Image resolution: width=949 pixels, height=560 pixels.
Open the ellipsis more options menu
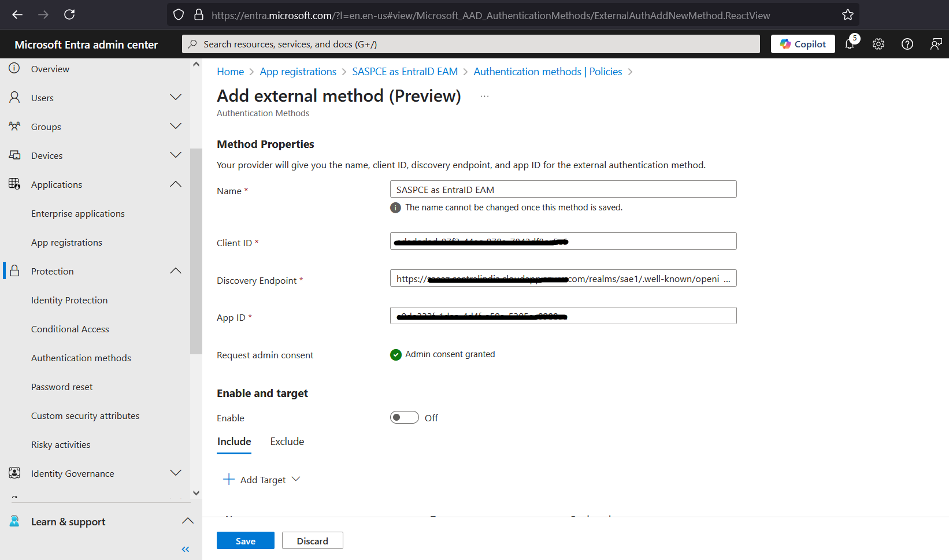coord(484,96)
